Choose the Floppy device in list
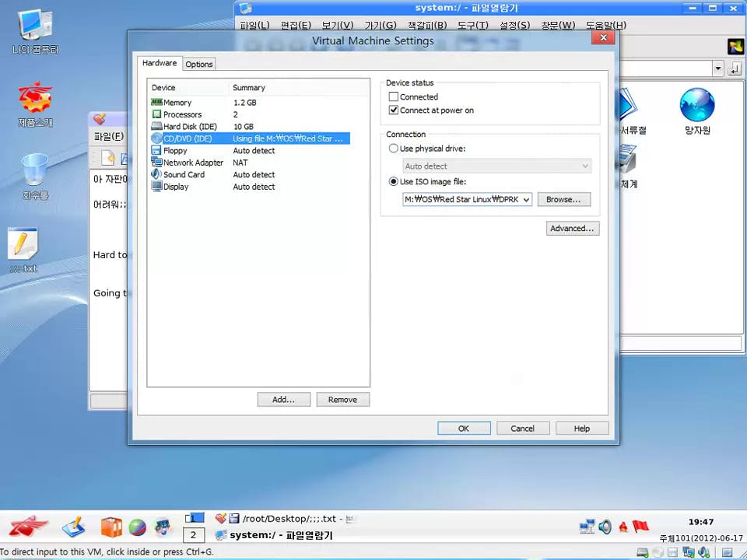 tap(175, 151)
